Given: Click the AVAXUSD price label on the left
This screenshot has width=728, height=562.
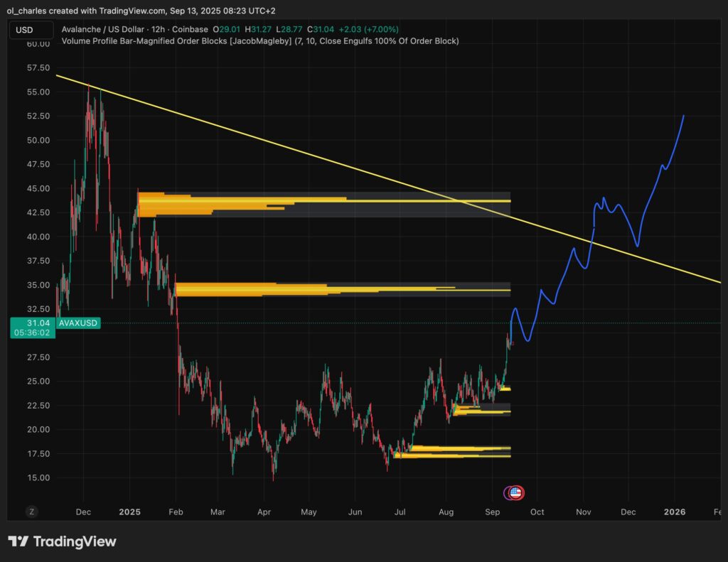Looking at the screenshot, I should (78, 323).
